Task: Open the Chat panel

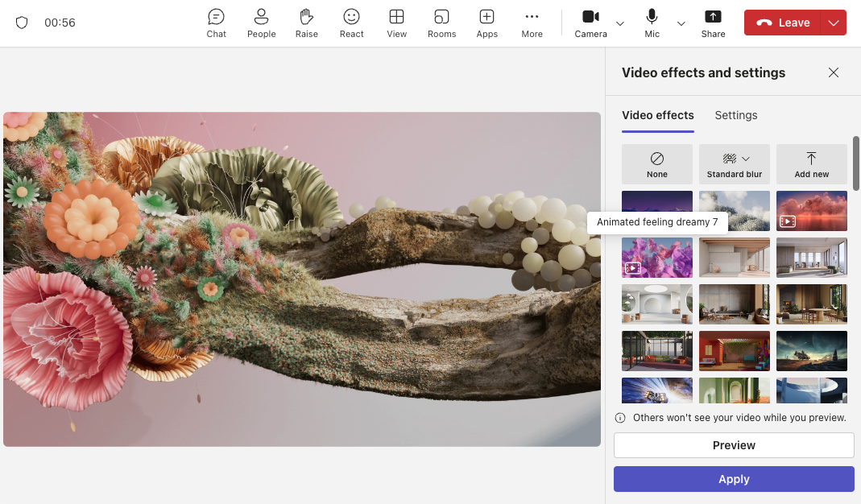Action: coord(216,23)
